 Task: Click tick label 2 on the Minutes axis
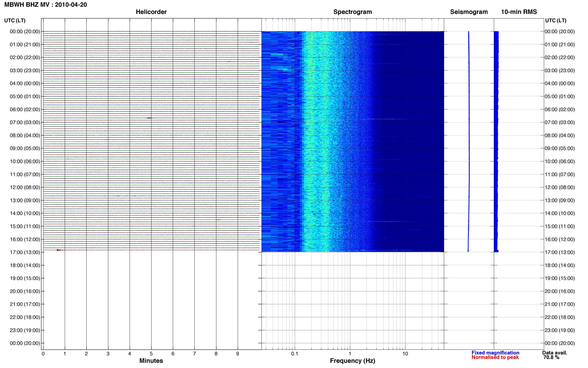[86, 354]
